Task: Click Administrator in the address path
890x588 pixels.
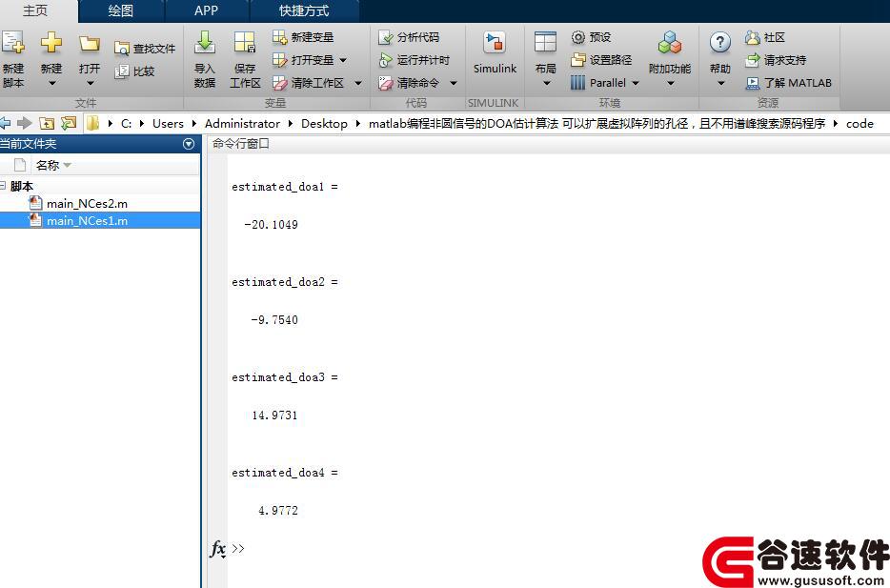Action: pos(242,124)
